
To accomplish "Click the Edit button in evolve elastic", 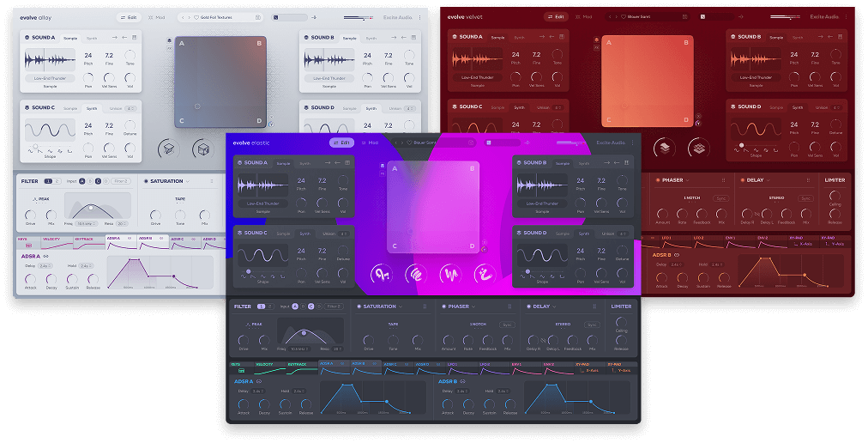I will [x=341, y=143].
